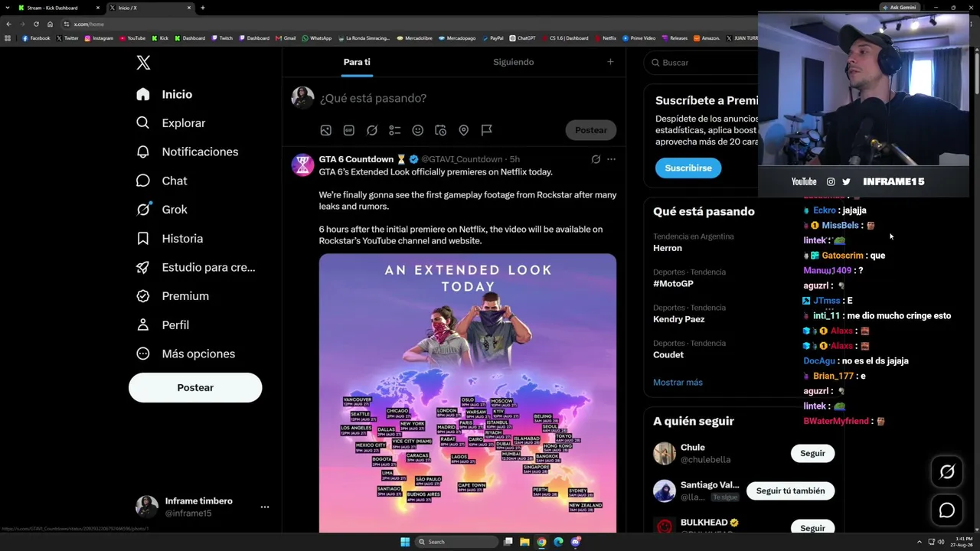Click Grok icon on the GTA 6 Countdown post
980x551 pixels.
coord(596,159)
